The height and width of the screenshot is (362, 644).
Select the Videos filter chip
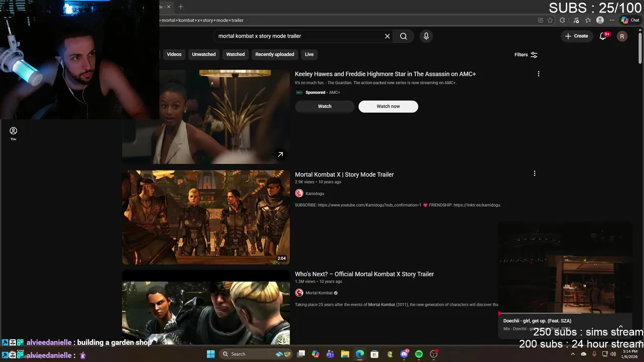(174, 54)
